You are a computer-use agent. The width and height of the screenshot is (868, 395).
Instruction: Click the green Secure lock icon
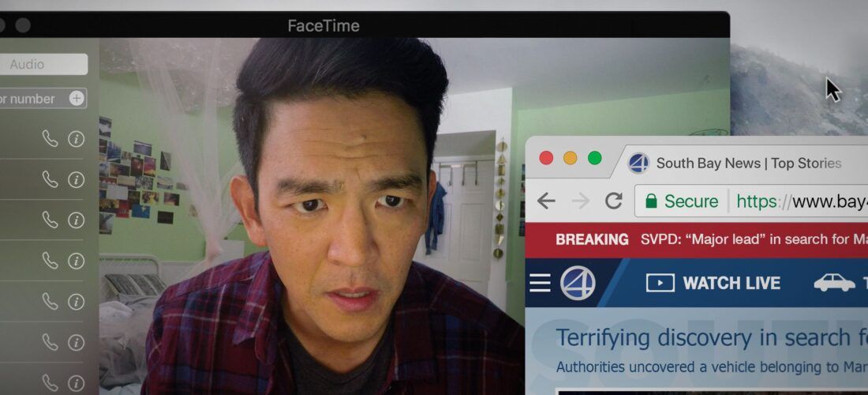pyautogui.click(x=652, y=201)
